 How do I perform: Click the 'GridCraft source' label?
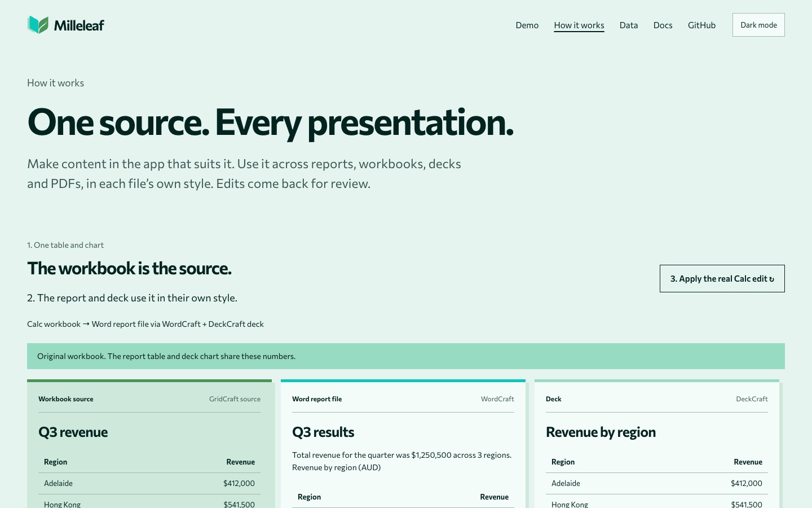235,399
